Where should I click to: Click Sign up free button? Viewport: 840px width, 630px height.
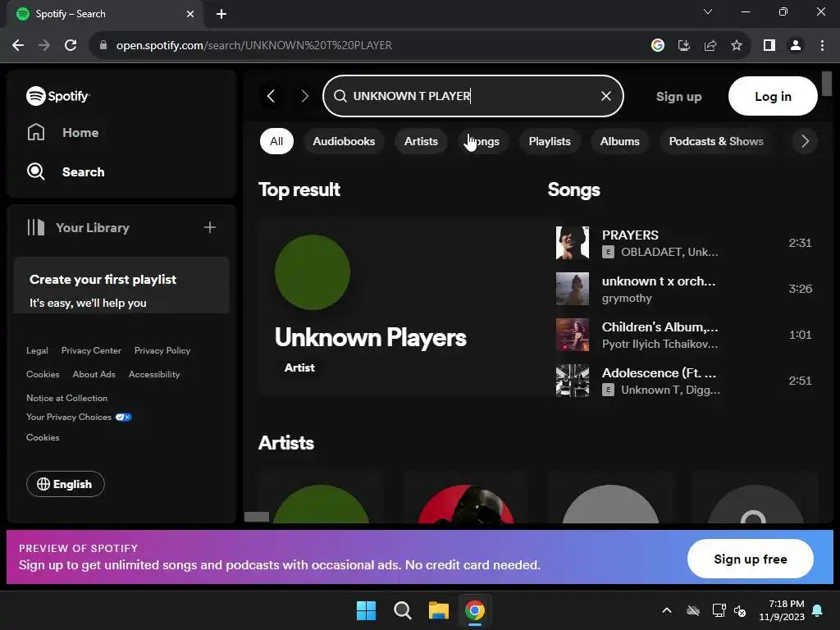point(750,559)
